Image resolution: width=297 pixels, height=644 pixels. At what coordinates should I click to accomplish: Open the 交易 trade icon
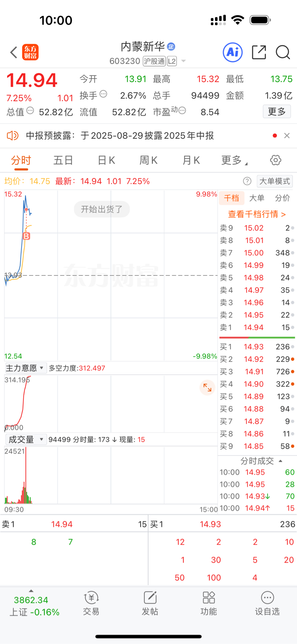[x=91, y=603]
